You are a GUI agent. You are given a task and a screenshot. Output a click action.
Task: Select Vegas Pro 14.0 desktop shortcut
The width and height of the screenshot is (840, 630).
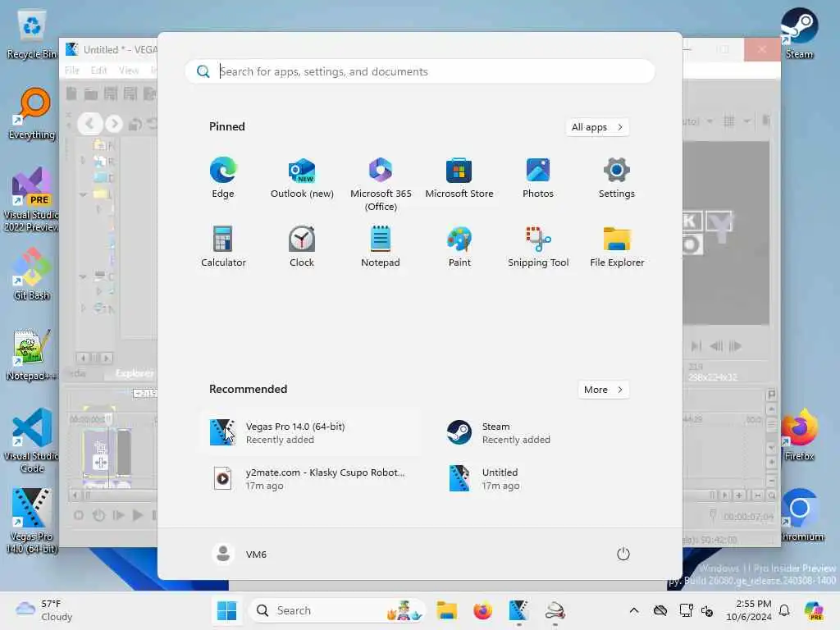point(32,521)
